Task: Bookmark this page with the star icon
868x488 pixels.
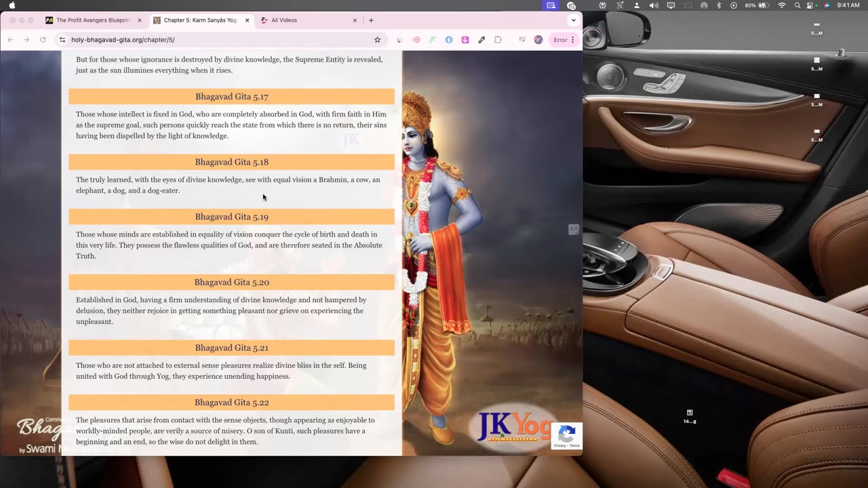Action: click(x=378, y=40)
